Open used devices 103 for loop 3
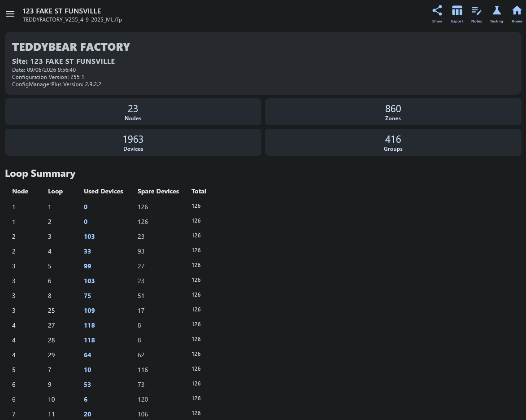Screen dimensions: 526x420 [x=89, y=236]
